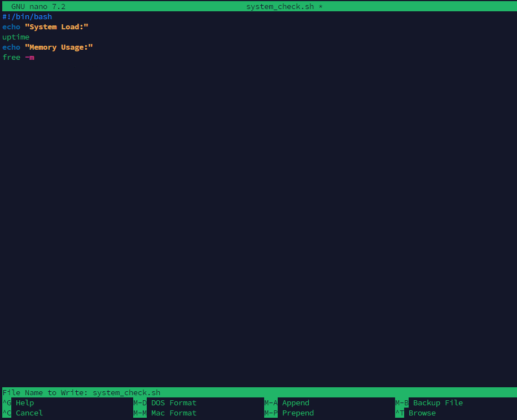Click the uptime command line
The image size is (517, 420).
(15, 37)
